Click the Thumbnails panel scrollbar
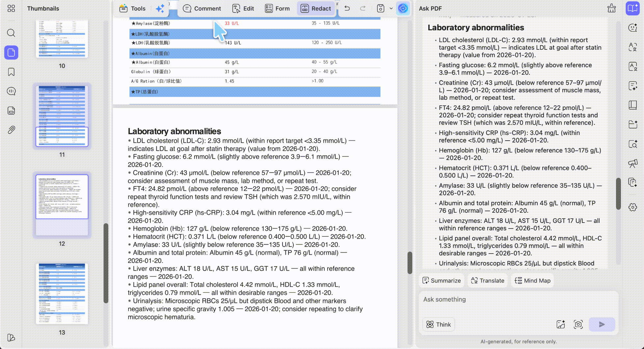 pyautogui.click(x=106, y=263)
